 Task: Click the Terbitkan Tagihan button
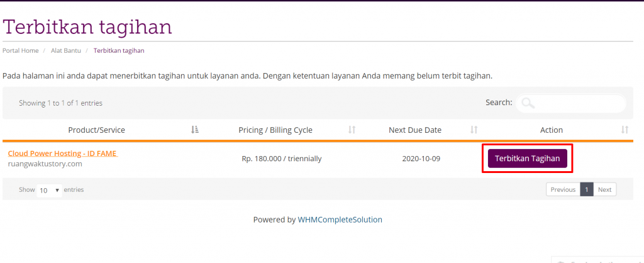click(x=528, y=159)
